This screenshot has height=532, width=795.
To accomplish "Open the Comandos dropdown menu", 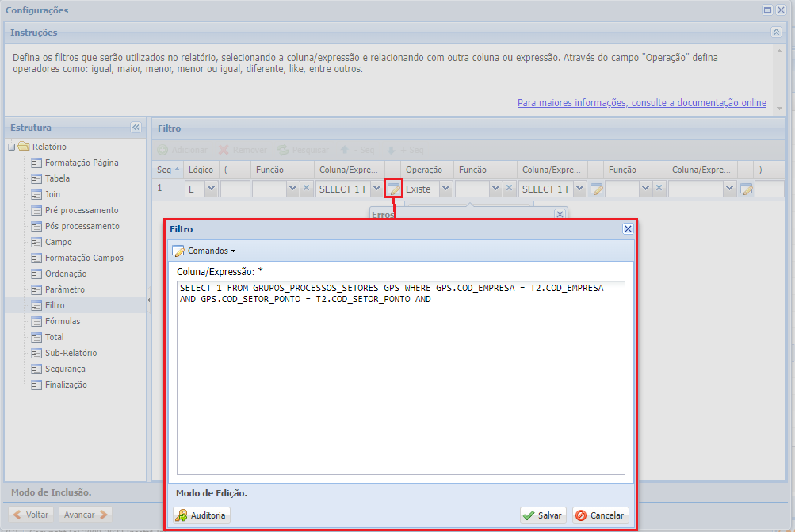I will [204, 251].
